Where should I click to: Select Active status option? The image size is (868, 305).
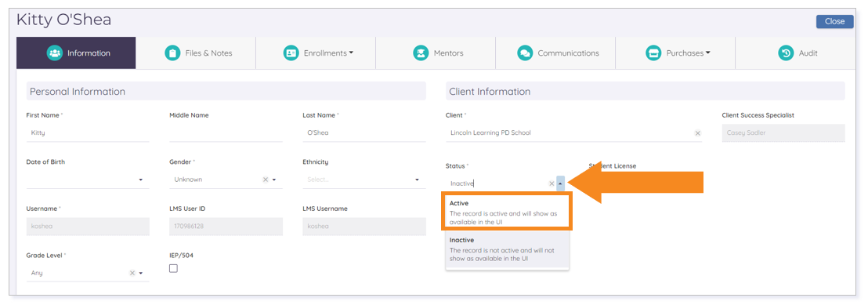point(507,212)
